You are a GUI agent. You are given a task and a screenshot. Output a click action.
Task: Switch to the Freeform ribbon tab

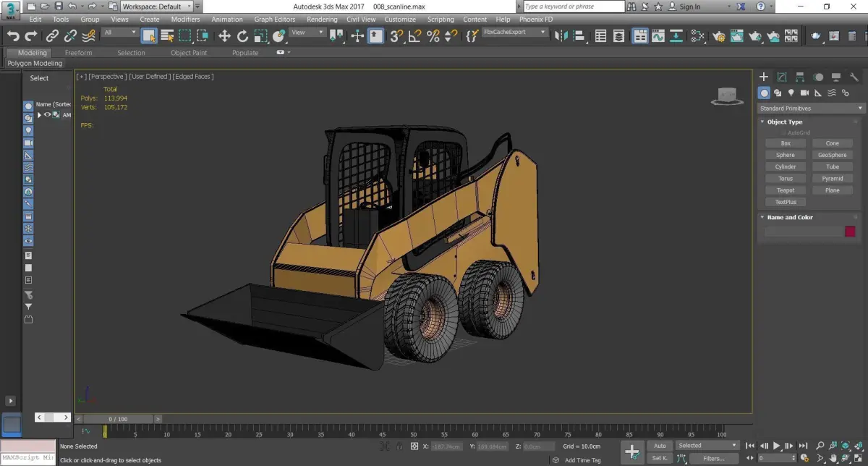[78, 53]
